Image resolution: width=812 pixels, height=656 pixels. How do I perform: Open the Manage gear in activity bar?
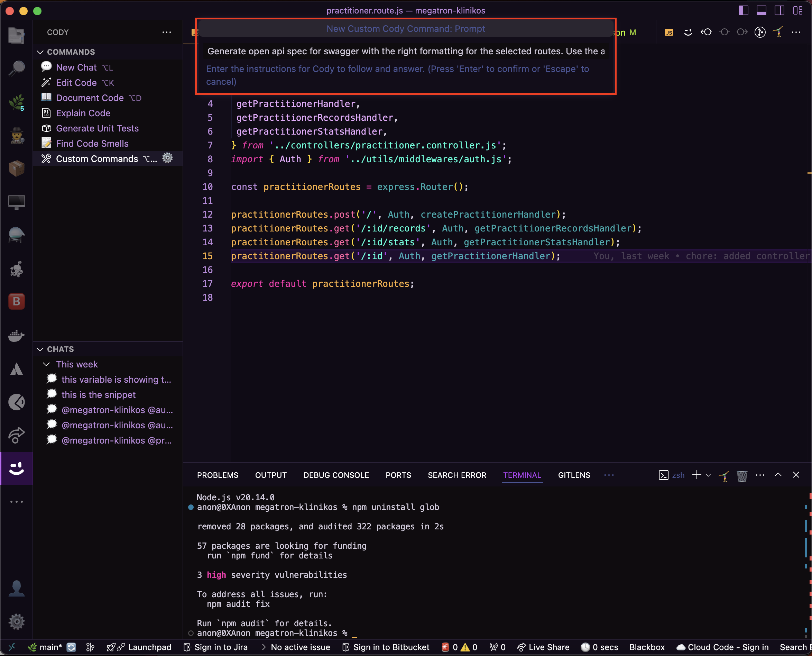click(16, 622)
